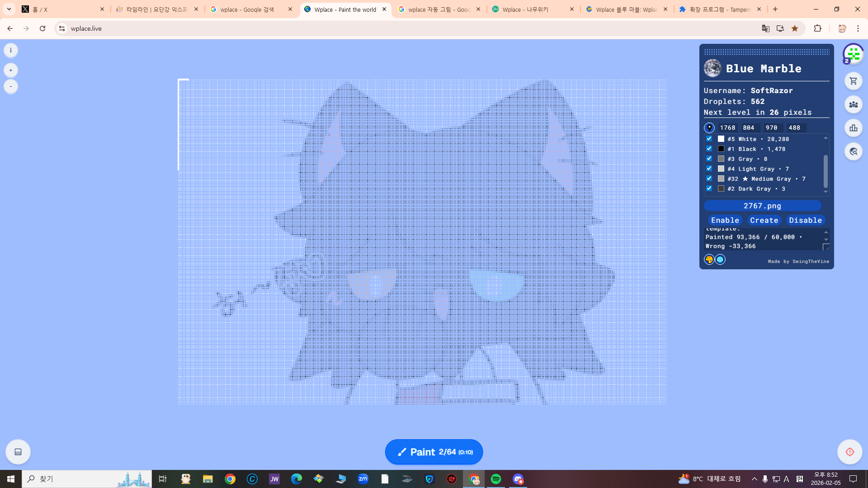The width and height of the screenshot is (868, 488).
Task: Switch to the Wplace 나무위키 tab
Action: click(527, 9)
